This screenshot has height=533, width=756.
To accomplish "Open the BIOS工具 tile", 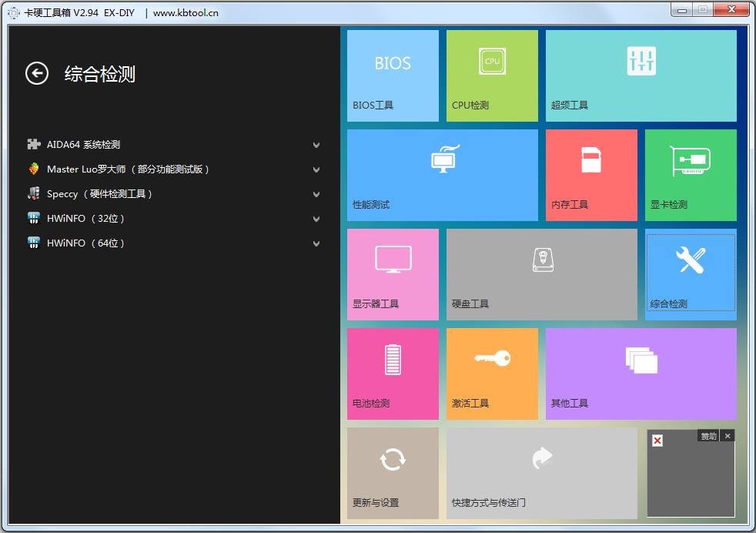I will (x=393, y=75).
